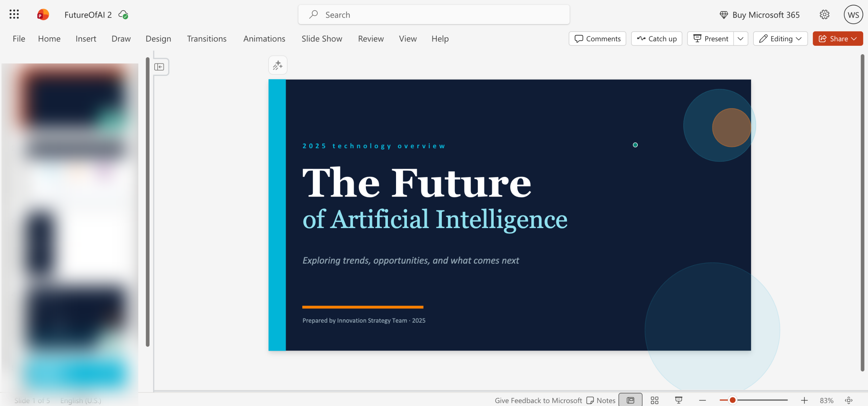Click the PowerPoint logo icon
Image resolution: width=868 pixels, height=406 pixels.
(43, 15)
